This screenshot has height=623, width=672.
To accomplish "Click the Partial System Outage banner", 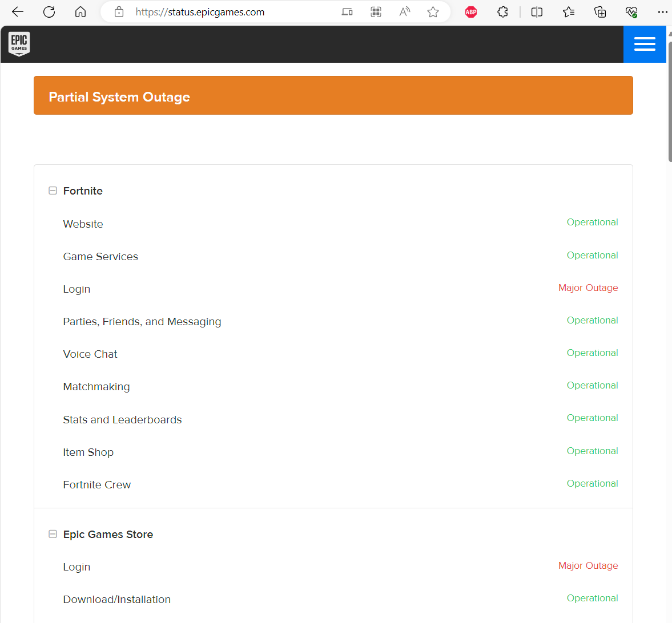I will point(333,95).
